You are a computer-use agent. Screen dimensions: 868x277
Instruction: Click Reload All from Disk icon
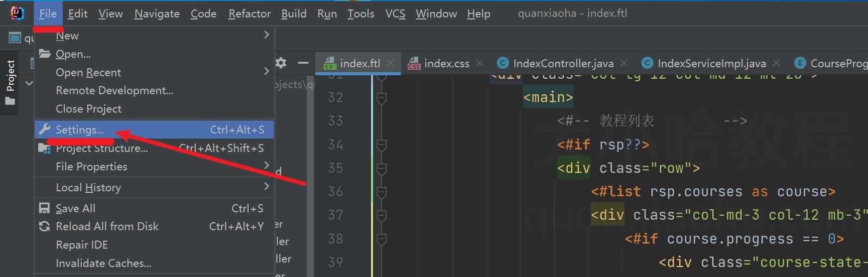44,226
